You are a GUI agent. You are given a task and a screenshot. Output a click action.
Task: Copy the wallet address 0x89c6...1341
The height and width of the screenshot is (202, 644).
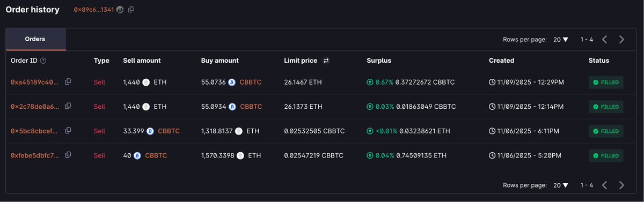131,10
